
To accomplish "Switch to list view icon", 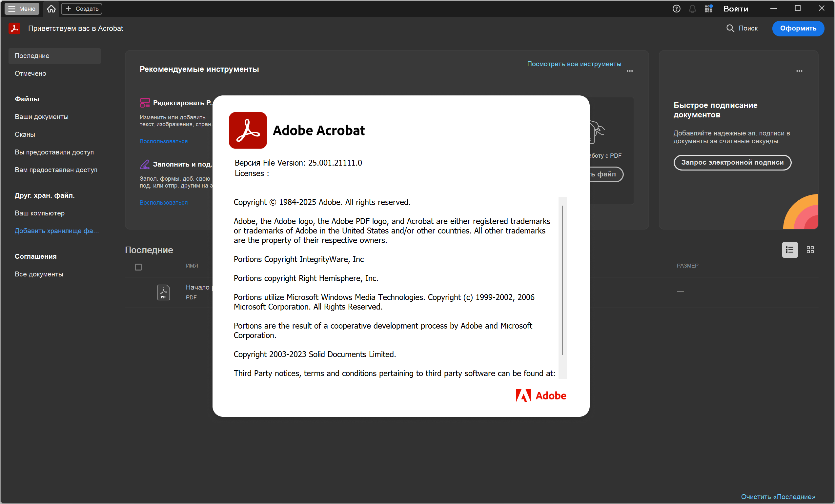I will 790,250.
